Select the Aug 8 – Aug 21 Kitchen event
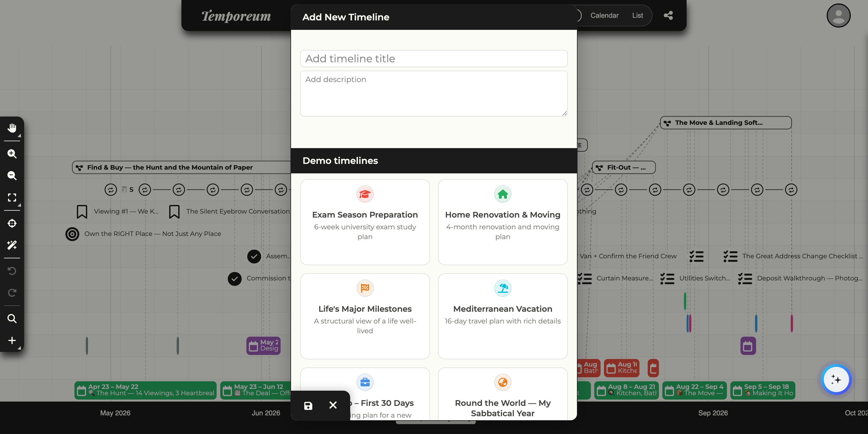 tap(626, 390)
